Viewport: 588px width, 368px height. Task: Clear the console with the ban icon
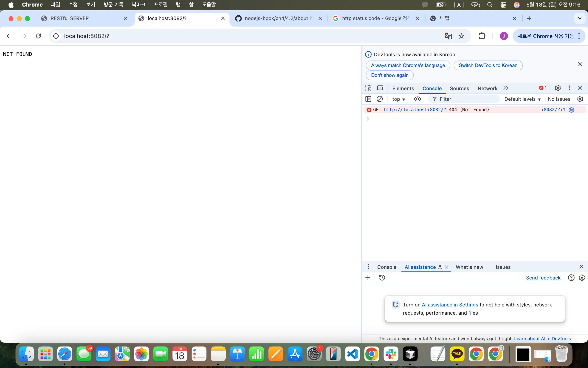click(380, 99)
